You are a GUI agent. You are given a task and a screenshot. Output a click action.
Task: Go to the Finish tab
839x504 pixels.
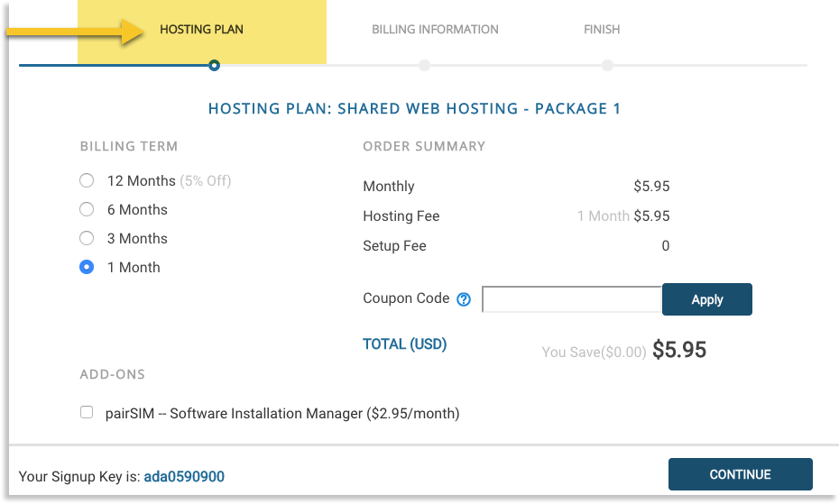(602, 29)
